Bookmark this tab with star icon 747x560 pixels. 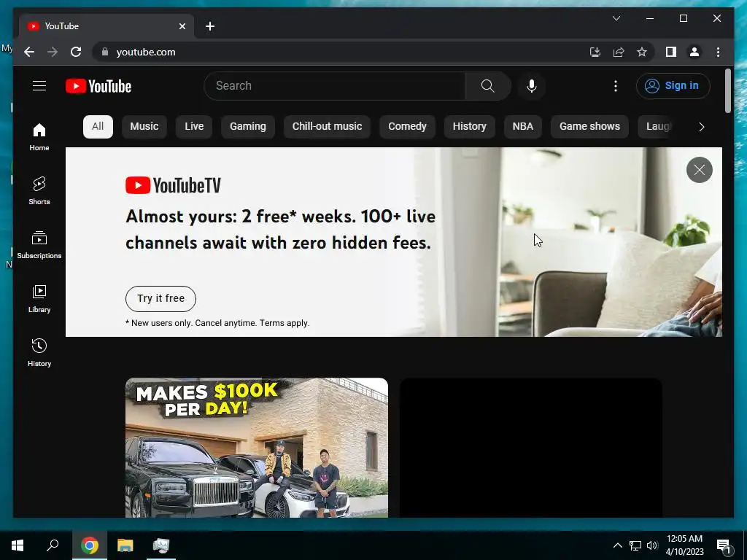[x=642, y=52]
